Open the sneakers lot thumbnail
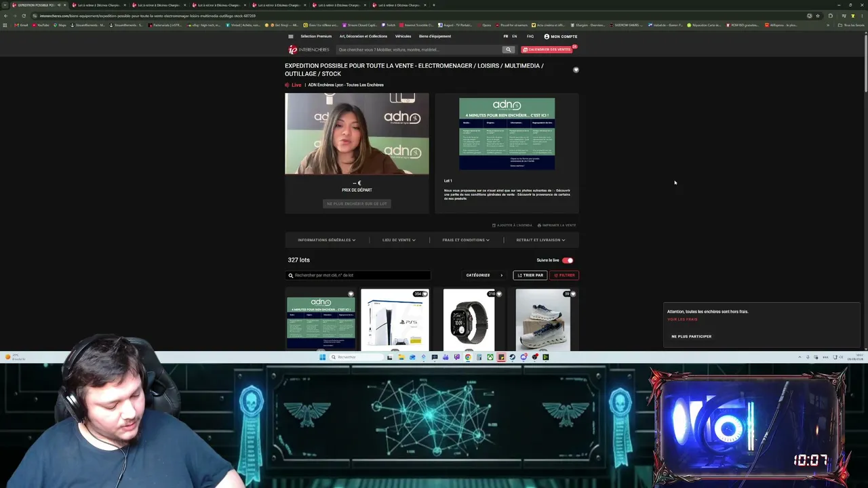 (x=543, y=320)
